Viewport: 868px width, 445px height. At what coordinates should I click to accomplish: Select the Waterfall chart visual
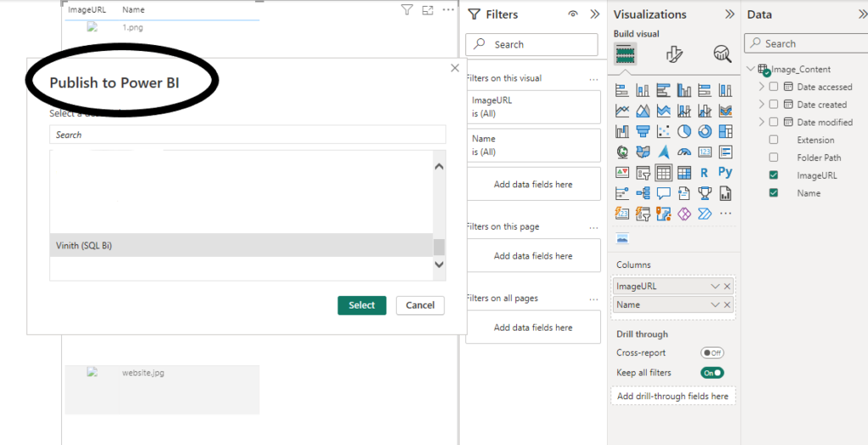tap(622, 131)
